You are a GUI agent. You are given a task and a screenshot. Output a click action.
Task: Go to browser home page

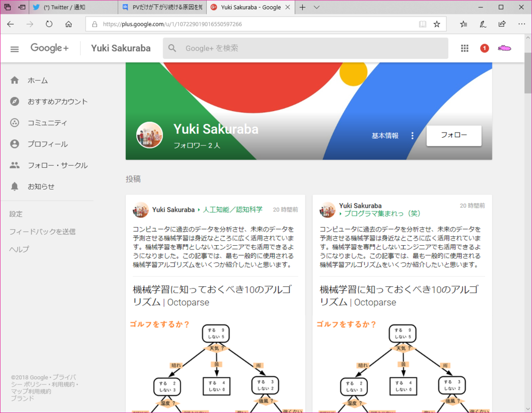(x=69, y=24)
